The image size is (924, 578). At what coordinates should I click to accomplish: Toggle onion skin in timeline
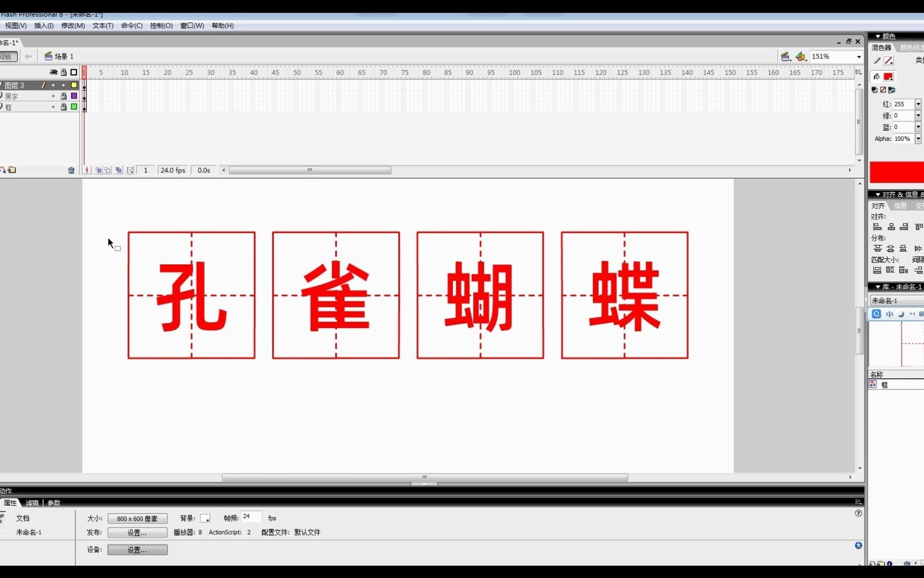[99, 170]
